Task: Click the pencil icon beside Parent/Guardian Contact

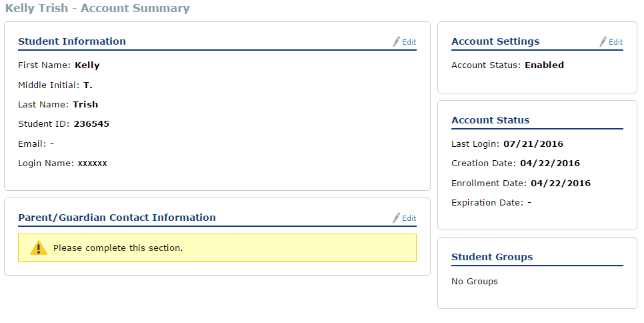Action: click(x=397, y=218)
